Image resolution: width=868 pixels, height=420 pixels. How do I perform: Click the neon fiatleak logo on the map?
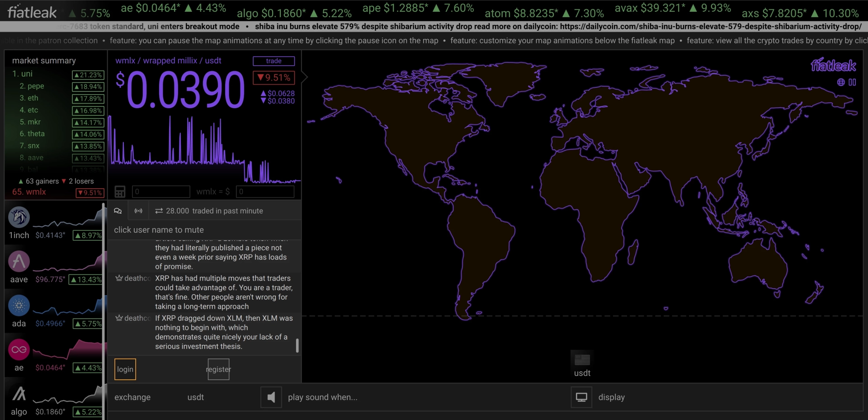833,66
